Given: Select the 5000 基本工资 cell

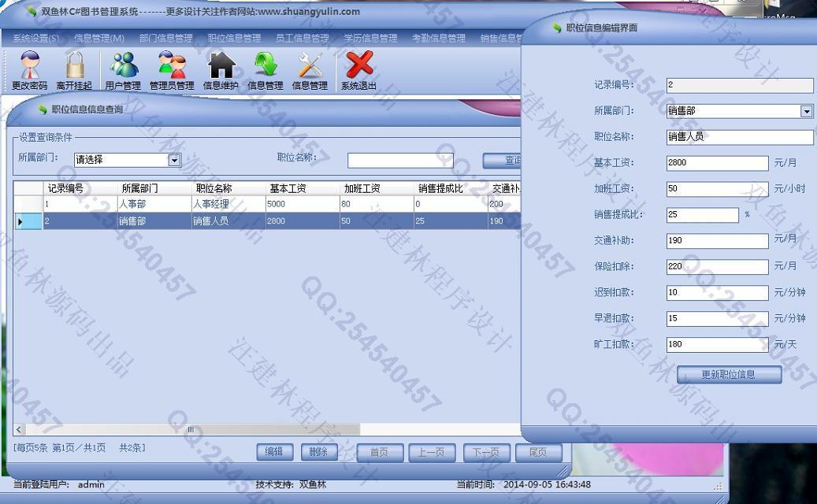Looking at the screenshot, I should [x=303, y=204].
